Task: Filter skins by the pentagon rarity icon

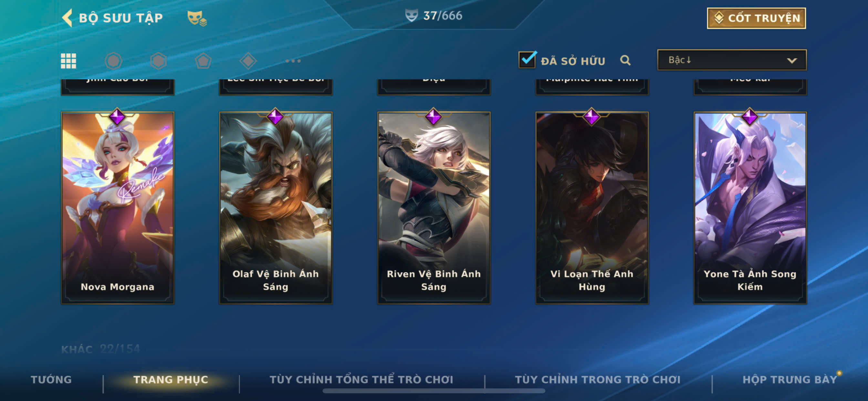Action: [x=203, y=61]
